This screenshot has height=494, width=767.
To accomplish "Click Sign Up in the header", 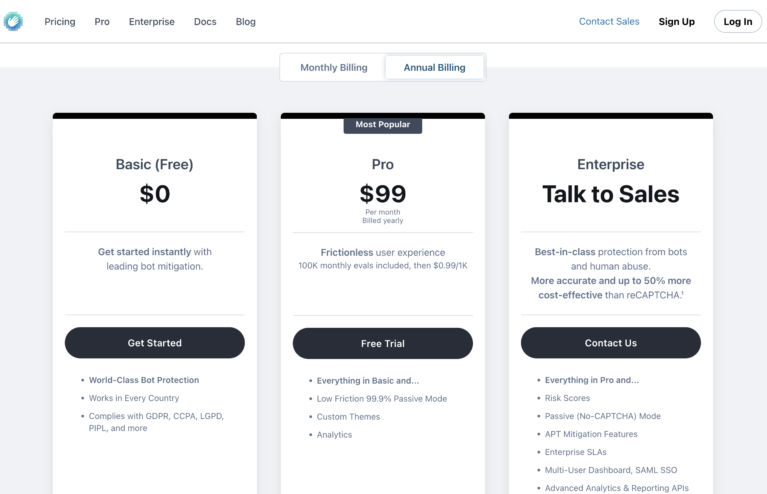I will pos(677,22).
